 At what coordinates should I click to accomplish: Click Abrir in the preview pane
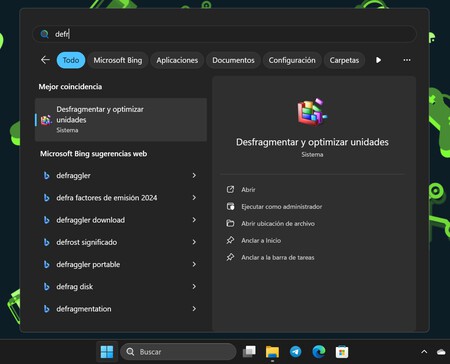248,190
